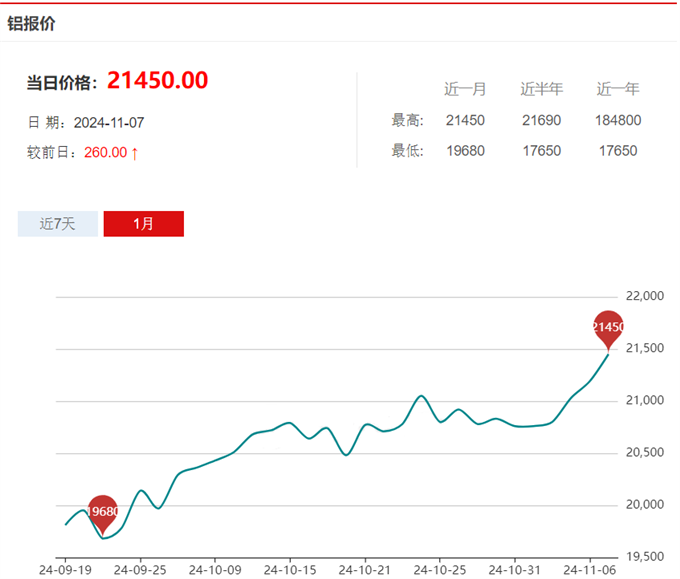Click the 铝报价 panel title

tap(32, 23)
